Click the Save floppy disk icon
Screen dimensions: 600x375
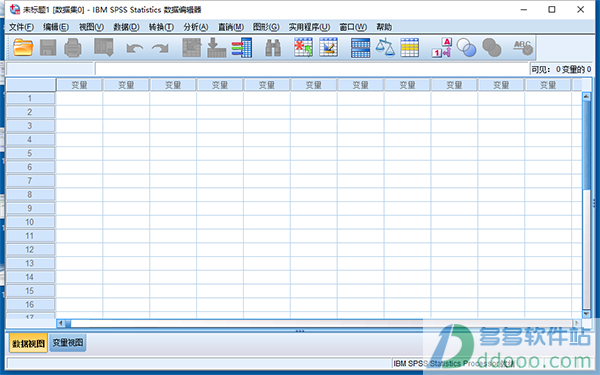[48, 48]
